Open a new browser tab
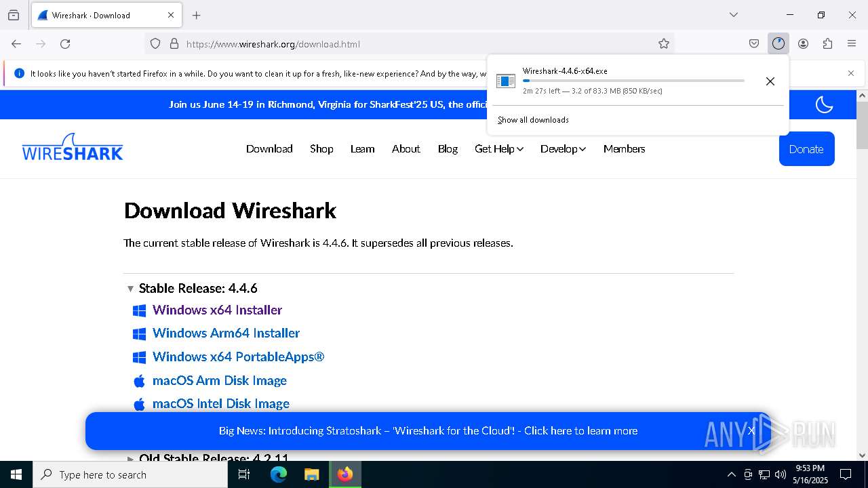868x488 pixels. click(197, 15)
